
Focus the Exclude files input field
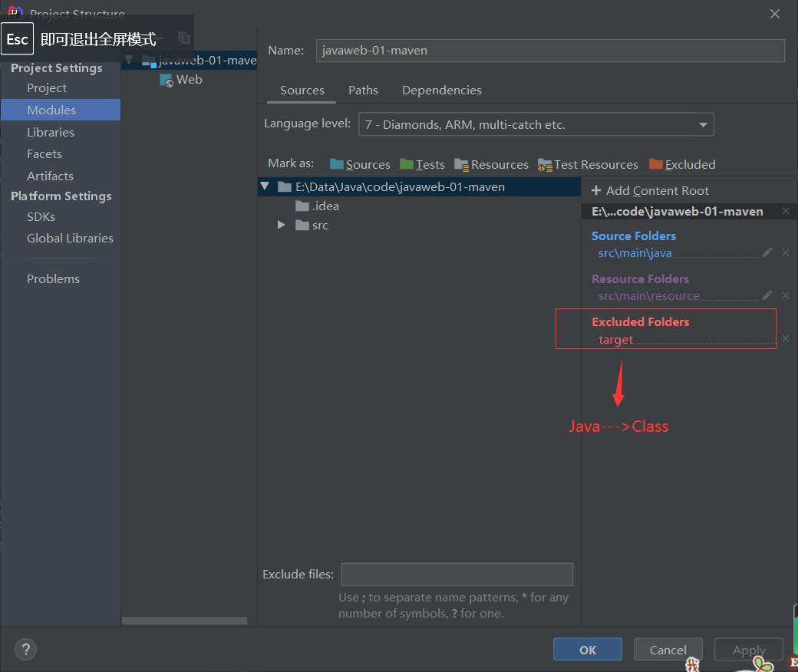pos(457,574)
